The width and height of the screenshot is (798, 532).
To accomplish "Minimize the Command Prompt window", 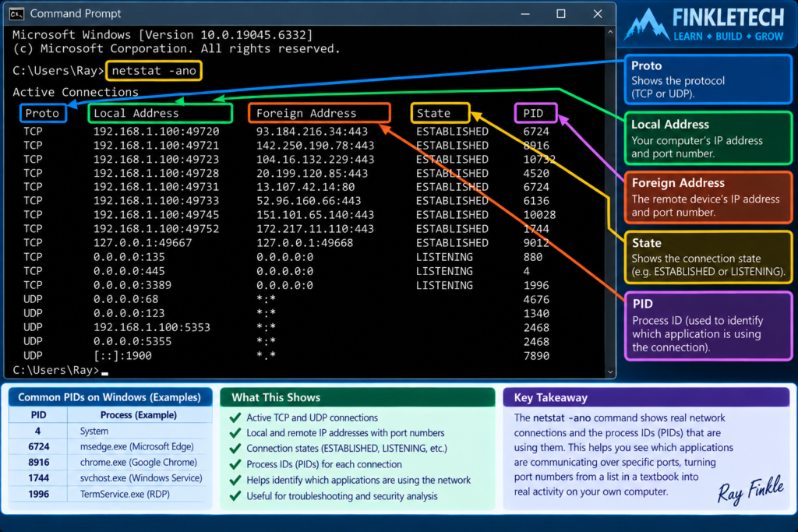I will coord(525,14).
